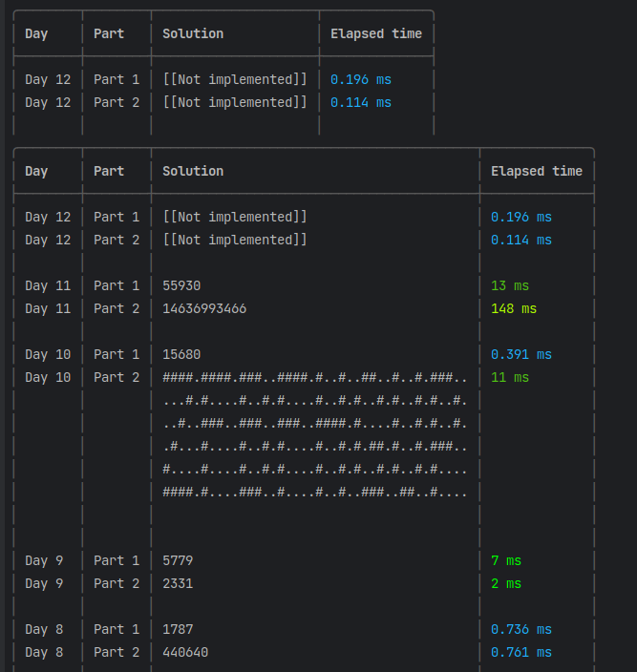Click the Part 2 cell in the 440640 row
This screenshot has height=672, width=637.
(117, 653)
